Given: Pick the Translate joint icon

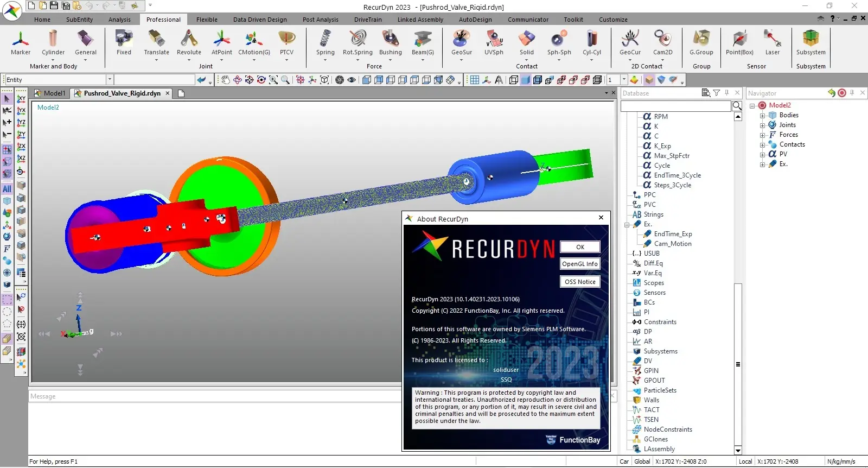Looking at the screenshot, I should tap(156, 42).
